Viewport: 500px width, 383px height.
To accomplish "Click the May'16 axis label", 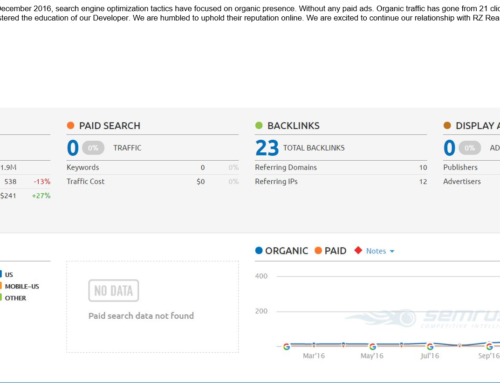I will [372, 356].
